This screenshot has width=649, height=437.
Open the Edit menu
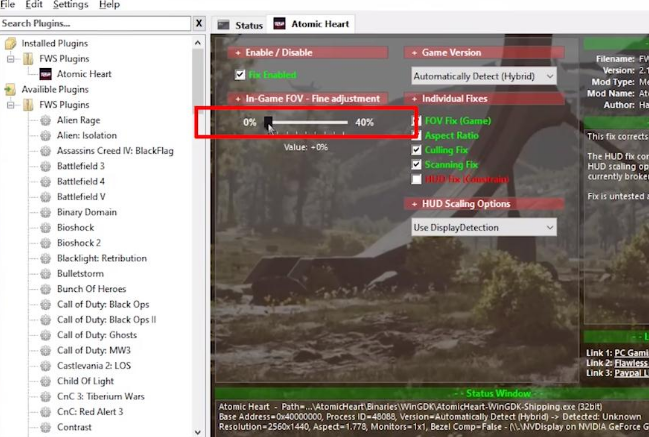coord(34,5)
